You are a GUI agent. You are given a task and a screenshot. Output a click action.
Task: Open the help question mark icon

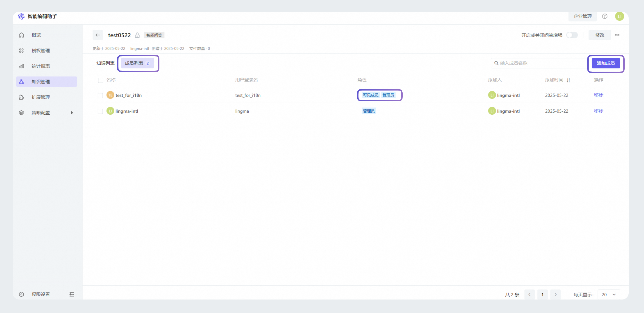(605, 16)
